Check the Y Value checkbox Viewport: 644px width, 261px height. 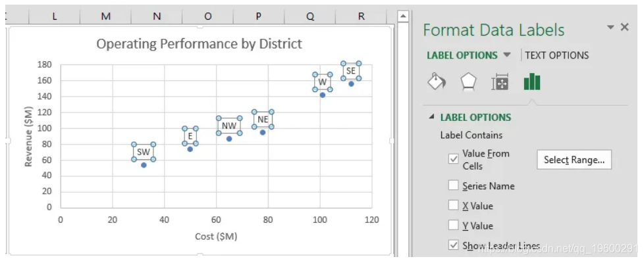click(x=453, y=225)
